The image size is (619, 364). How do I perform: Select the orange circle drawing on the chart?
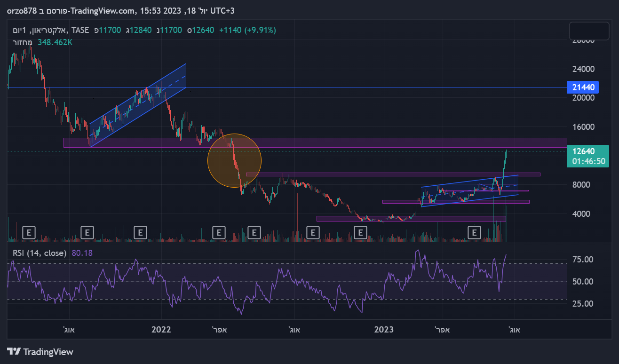click(x=234, y=160)
